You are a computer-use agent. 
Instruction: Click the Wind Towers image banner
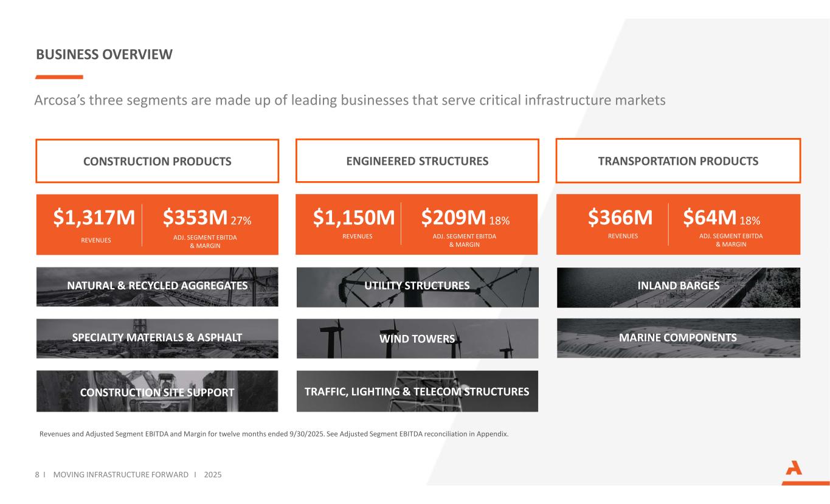417,339
